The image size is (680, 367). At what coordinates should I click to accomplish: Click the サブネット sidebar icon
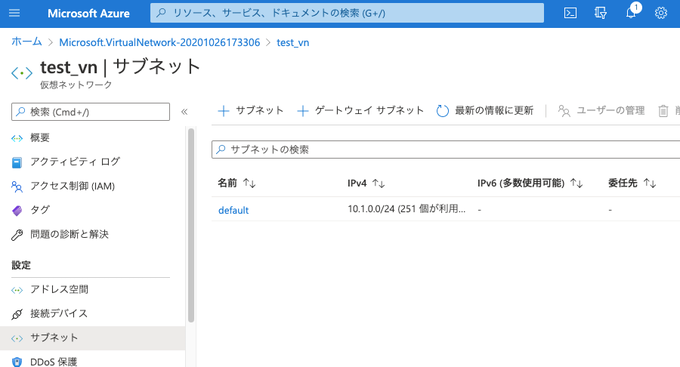click(x=17, y=338)
